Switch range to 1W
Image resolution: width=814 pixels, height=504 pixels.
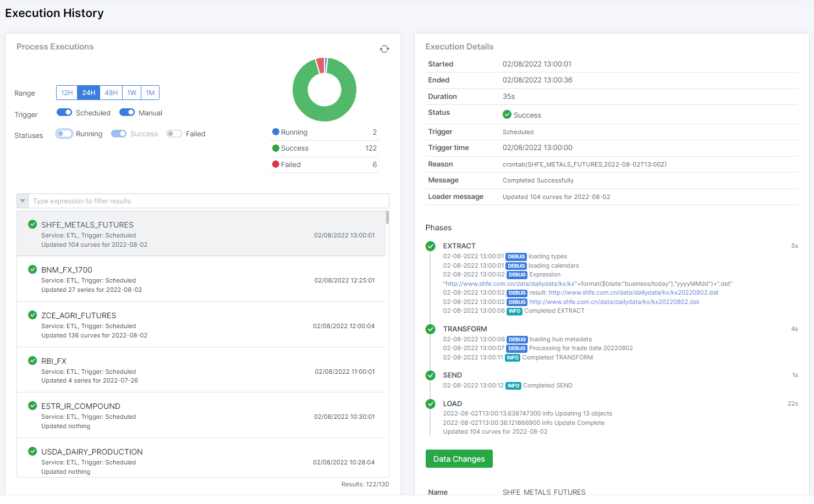[131, 93]
